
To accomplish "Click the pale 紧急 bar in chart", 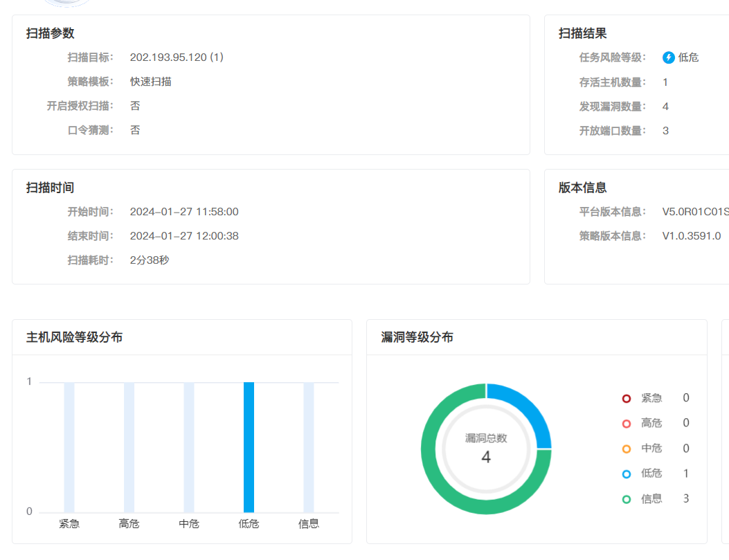I will point(69,447).
